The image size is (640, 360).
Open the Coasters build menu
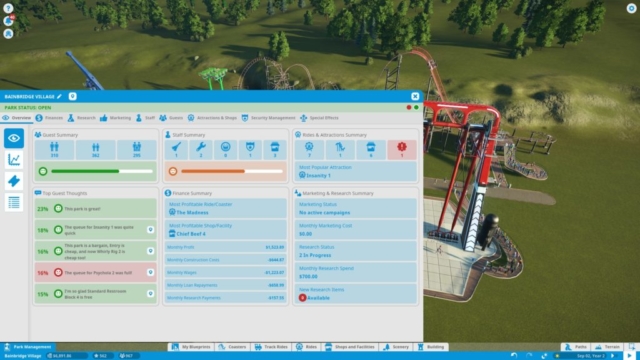[x=232, y=347]
